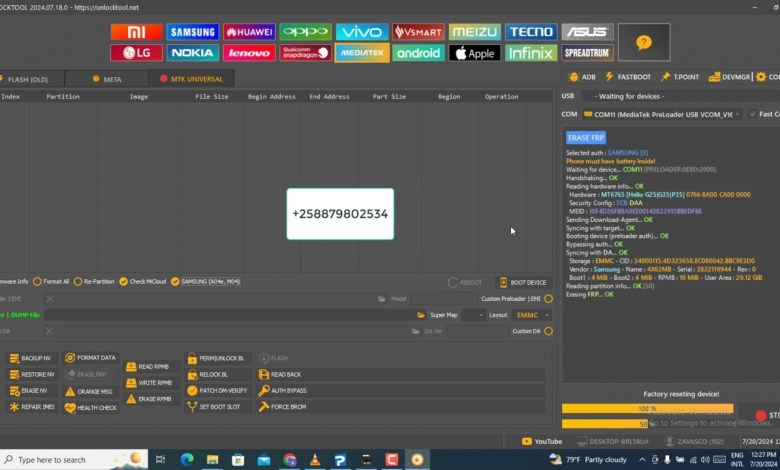The image size is (780, 470).
Task: Open the T.POINT tool
Action: [680, 77]
